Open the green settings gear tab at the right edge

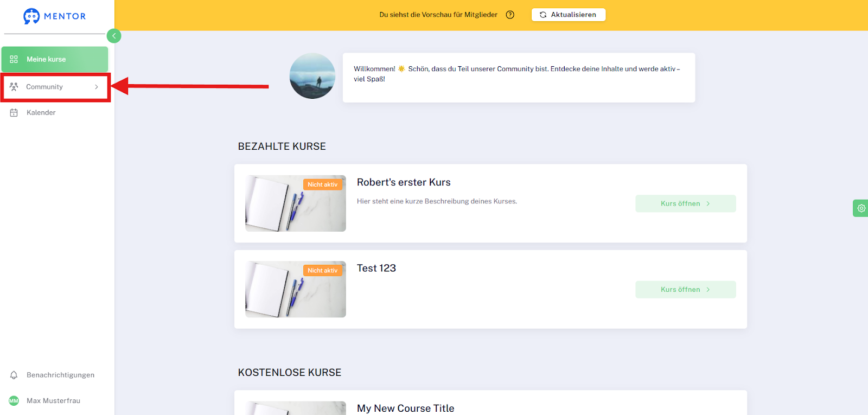861,208
